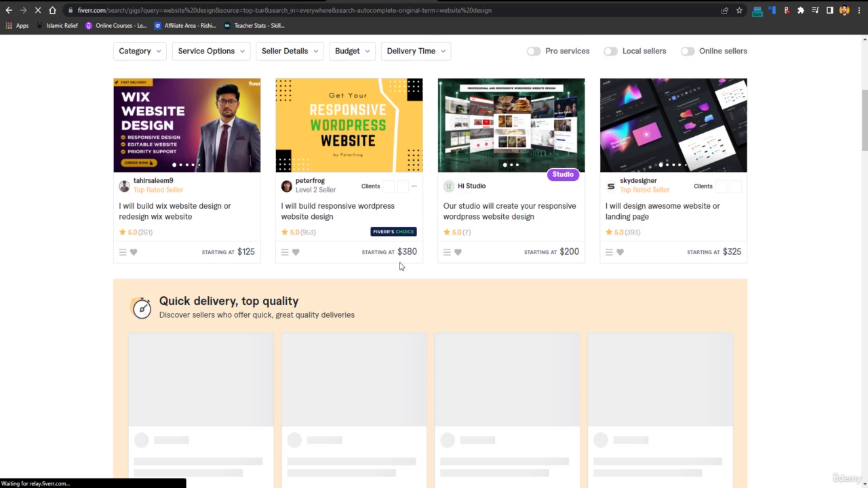The image size is (868, 488).
Task: Go back to the previous page
Action: [x=9, y=10]
